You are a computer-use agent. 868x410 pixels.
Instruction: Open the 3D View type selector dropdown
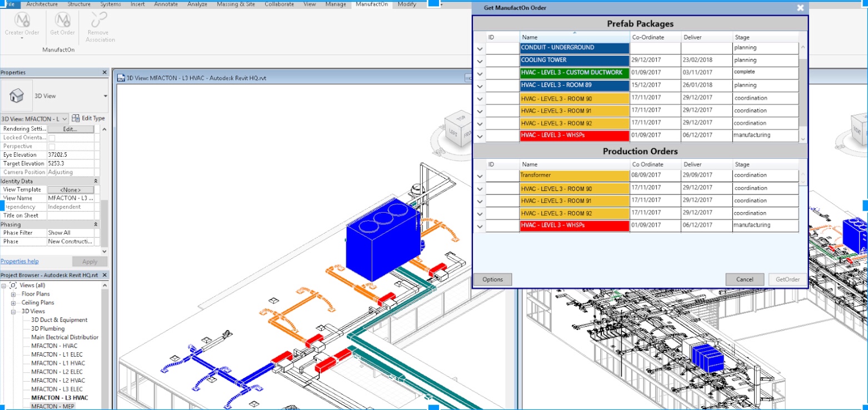point(105,96)
